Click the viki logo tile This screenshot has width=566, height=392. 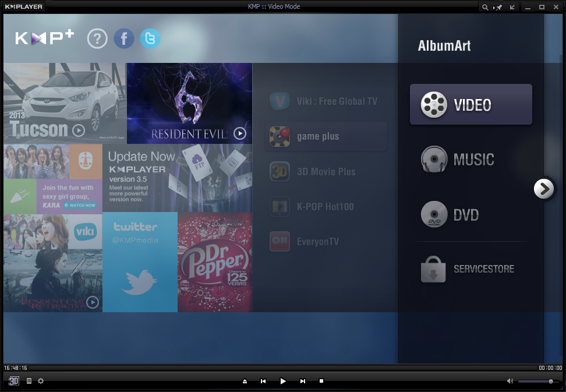point(86,231)
